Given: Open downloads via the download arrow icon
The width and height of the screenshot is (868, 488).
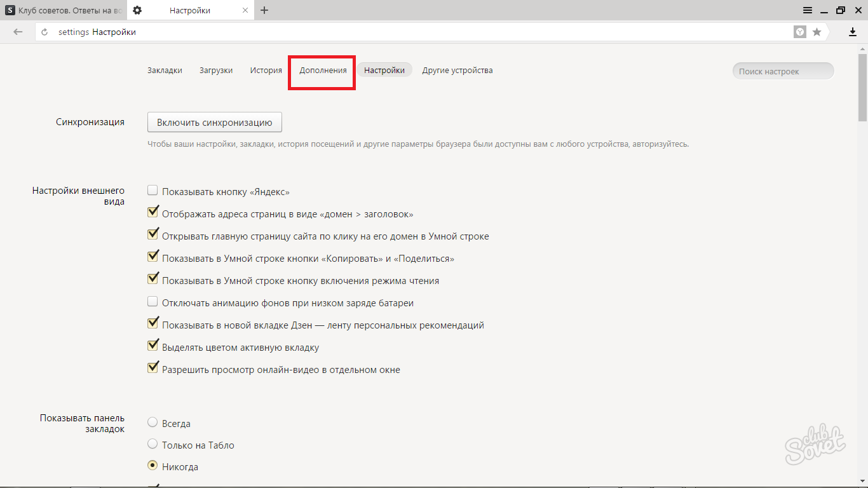Looking at the screenshot, I should pos(853,32).
